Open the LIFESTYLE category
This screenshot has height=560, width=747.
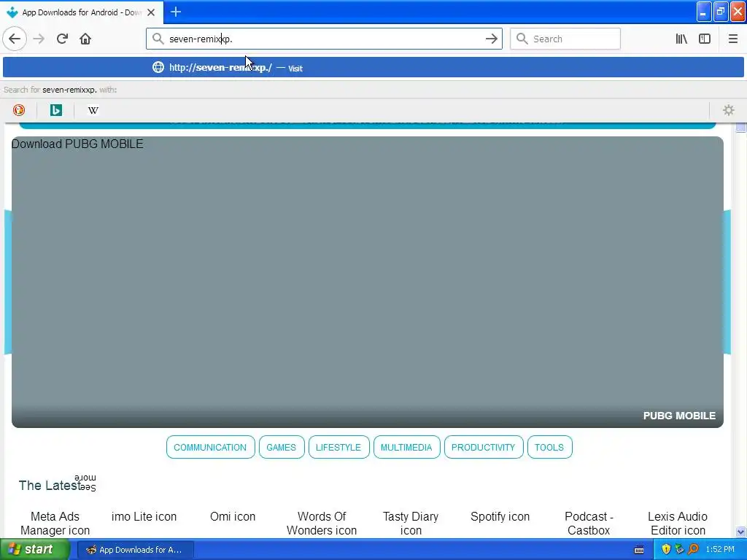click(338, 447)
